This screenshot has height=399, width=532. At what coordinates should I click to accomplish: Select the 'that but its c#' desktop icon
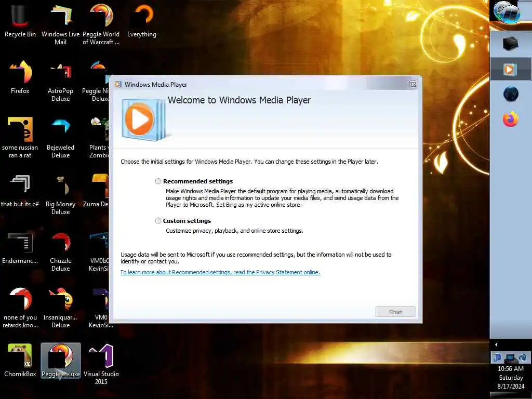click(20, 191)
